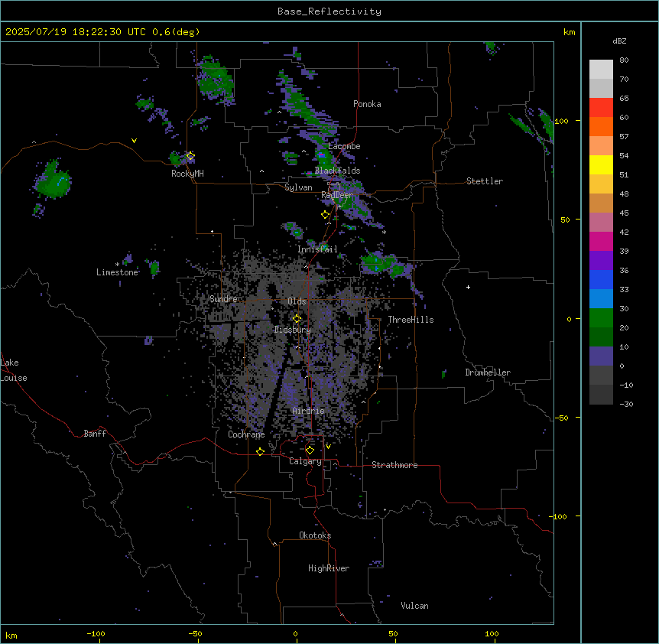This screenshot has width=659, height=644.
Task: Click the yellow diamond marker near RockyMH
Action: (190, 156)
